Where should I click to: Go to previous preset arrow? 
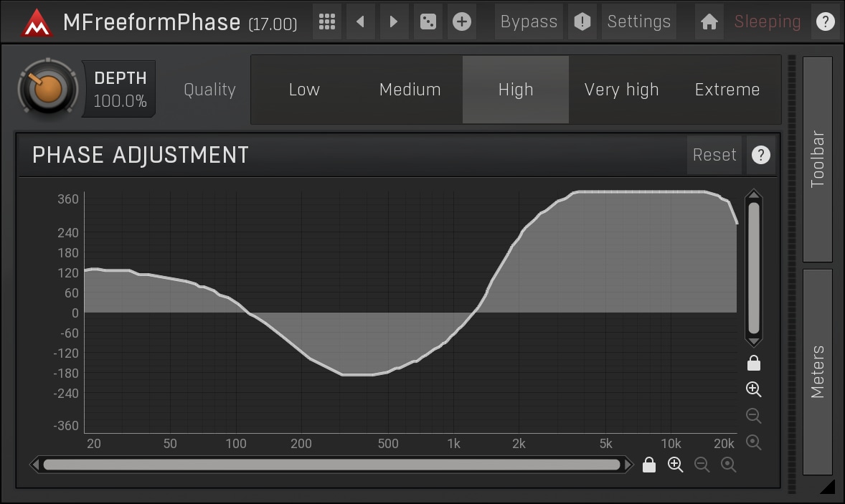click(x=360, y=22)
